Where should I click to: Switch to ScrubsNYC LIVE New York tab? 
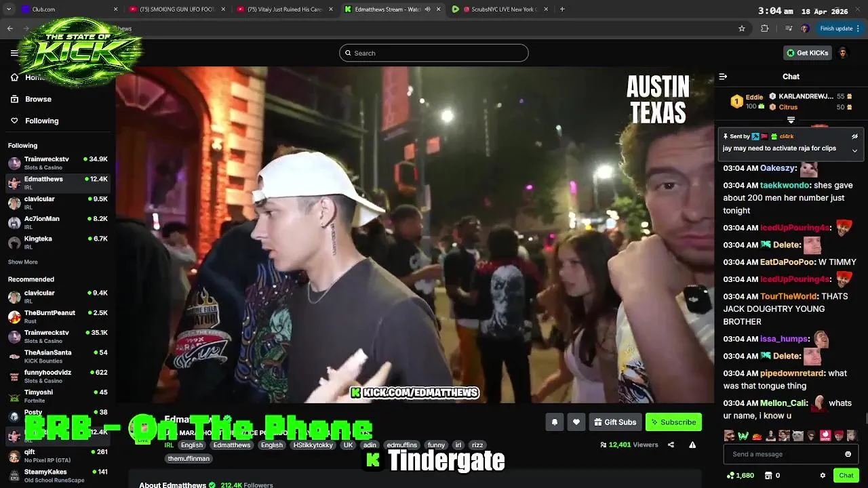pos(500,9)
